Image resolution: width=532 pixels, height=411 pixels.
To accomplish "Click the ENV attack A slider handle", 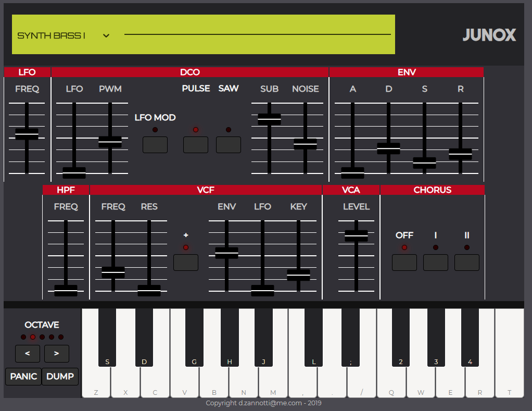I will coord(352,173).
